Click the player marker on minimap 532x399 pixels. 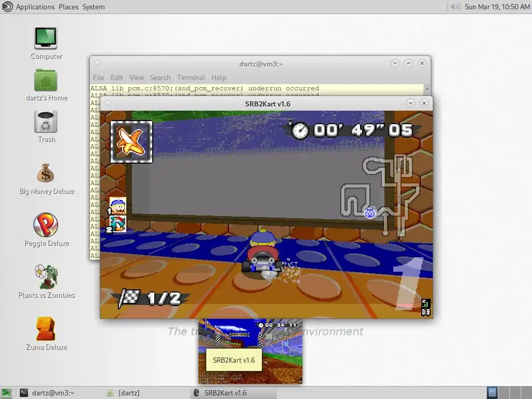pyautogui.click(x=370, y=212)
